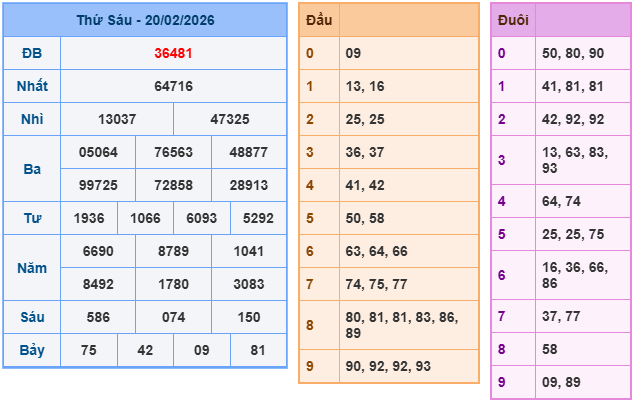Screen dimensions: 635x403
Task: Select the special prize number 36481
Action: (174, 54)
